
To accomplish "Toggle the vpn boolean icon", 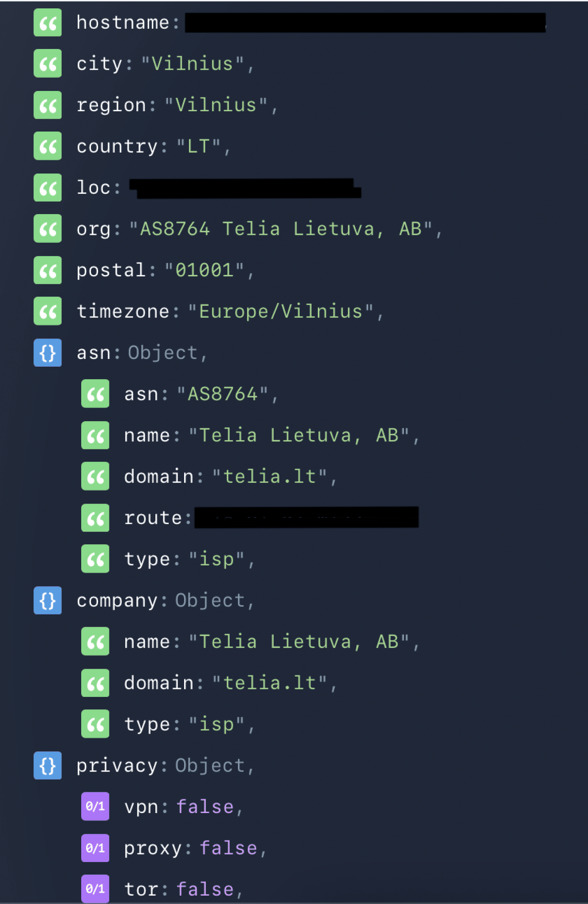I will (95, 807).
